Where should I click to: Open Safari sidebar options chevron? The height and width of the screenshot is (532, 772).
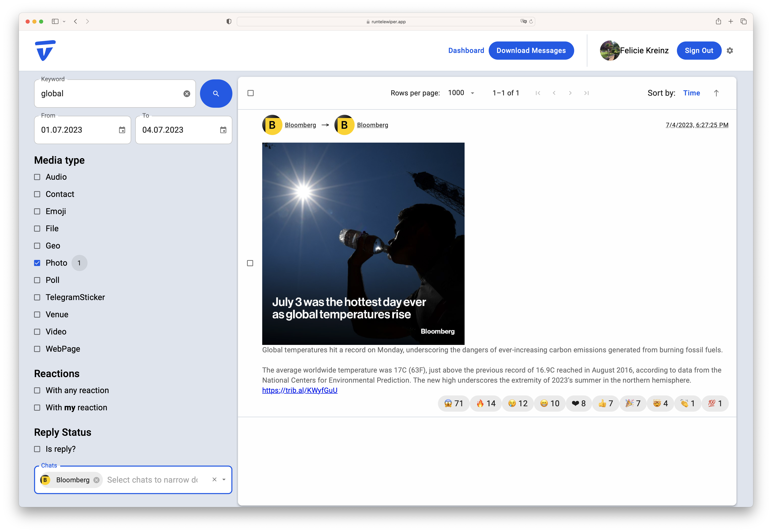tap(64, 22)
